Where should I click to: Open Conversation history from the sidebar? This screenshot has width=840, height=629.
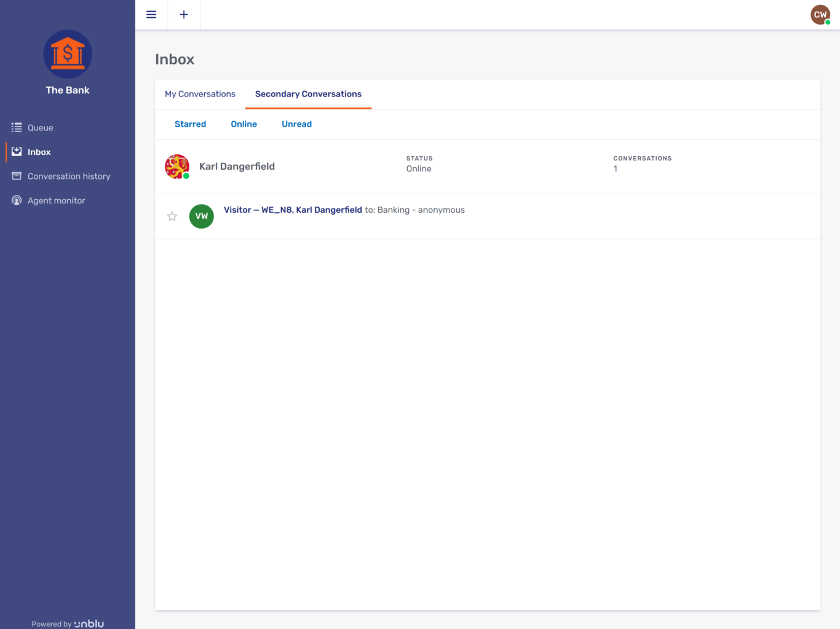click(x=68, y=176)
